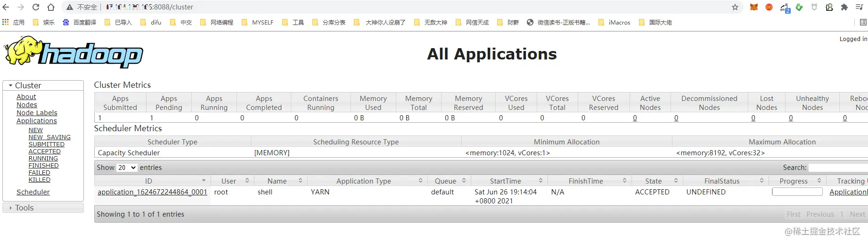The width and height of the screenshot is (868, 244).
Task: Click the green recycle arrow extension icon
Action: coord(799,7)
